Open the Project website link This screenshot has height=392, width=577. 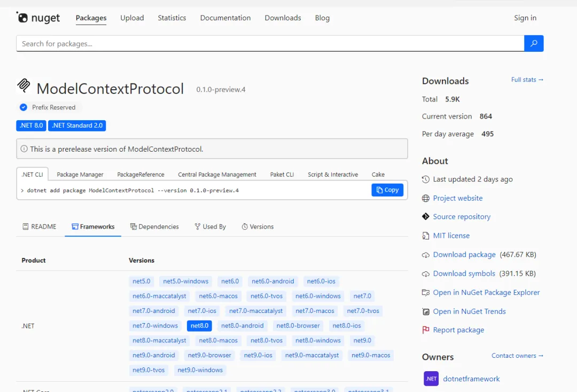pyautogui.click(x=457, y=198)
